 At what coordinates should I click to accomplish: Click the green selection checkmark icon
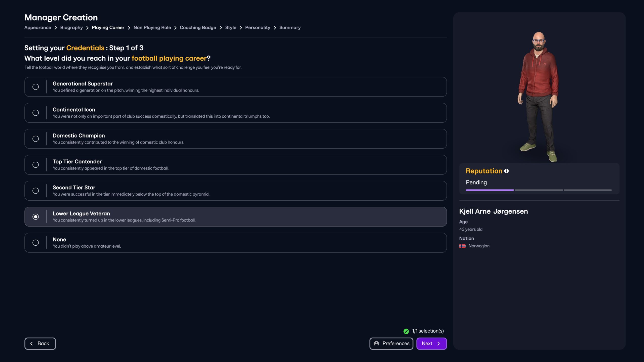pos(406,331)
